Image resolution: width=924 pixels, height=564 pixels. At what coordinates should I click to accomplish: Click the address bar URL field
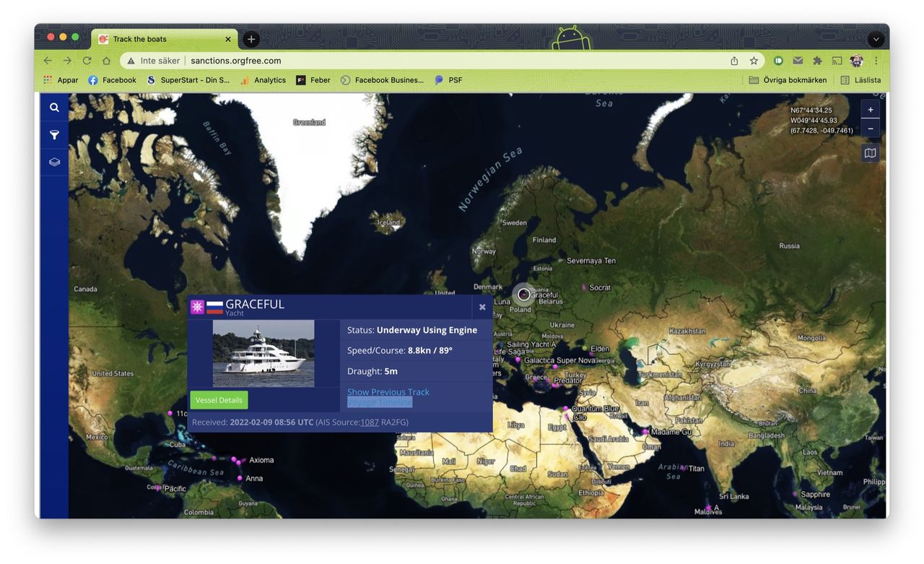[x=433, y=61]
